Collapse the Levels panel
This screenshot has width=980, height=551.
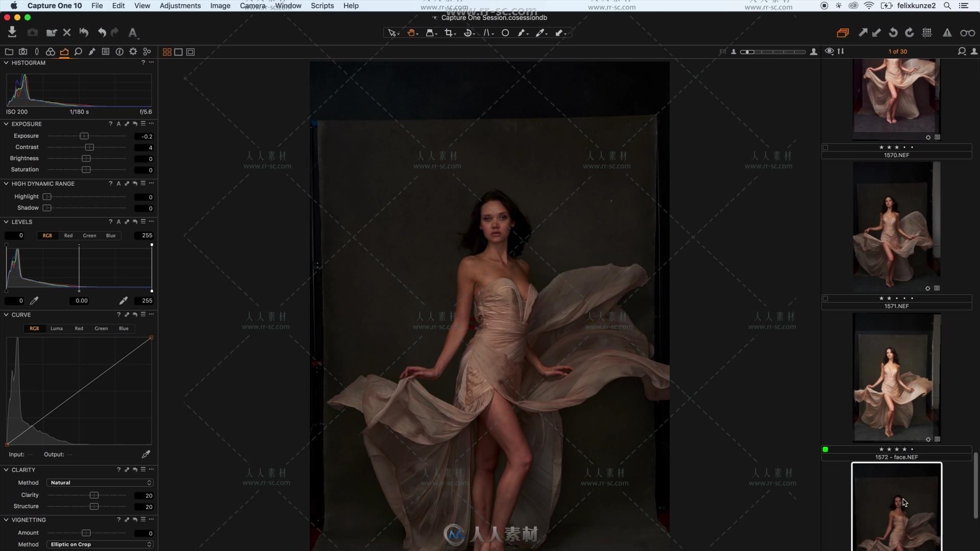pos(6,222)
